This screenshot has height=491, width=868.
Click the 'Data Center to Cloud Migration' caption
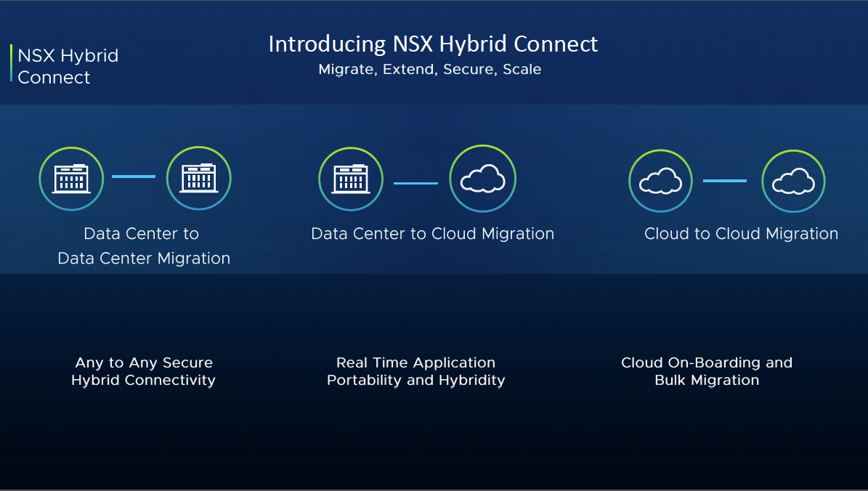click(432, 234)
